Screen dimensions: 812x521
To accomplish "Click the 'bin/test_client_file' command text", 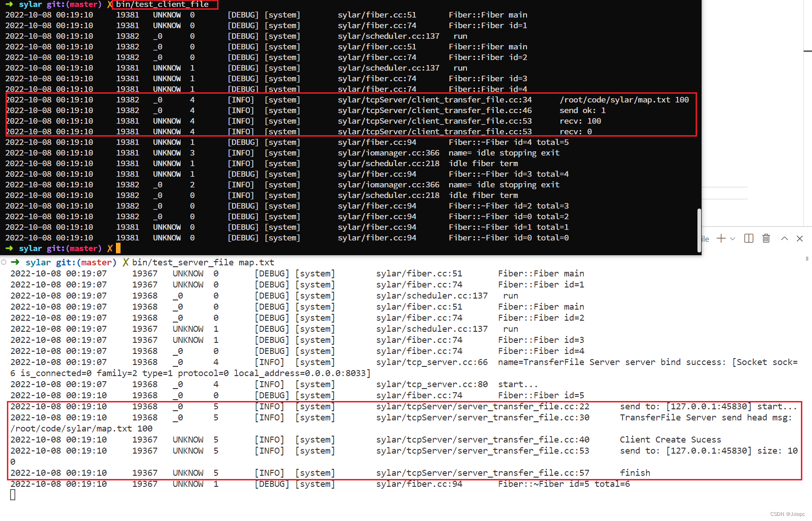I will pos(162,5).
